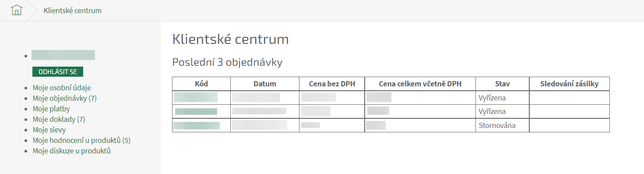The width and height of the screenshot is (644, 174).
Task: Open Moje doklady (7)
Action: (x=59, y=119)
